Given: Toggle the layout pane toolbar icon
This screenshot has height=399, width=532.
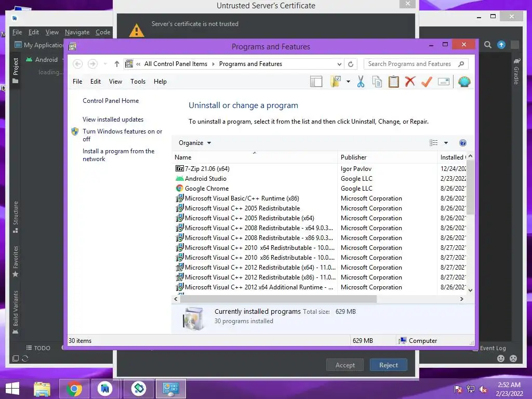Looking at the screenshot, I should [316, 82].
